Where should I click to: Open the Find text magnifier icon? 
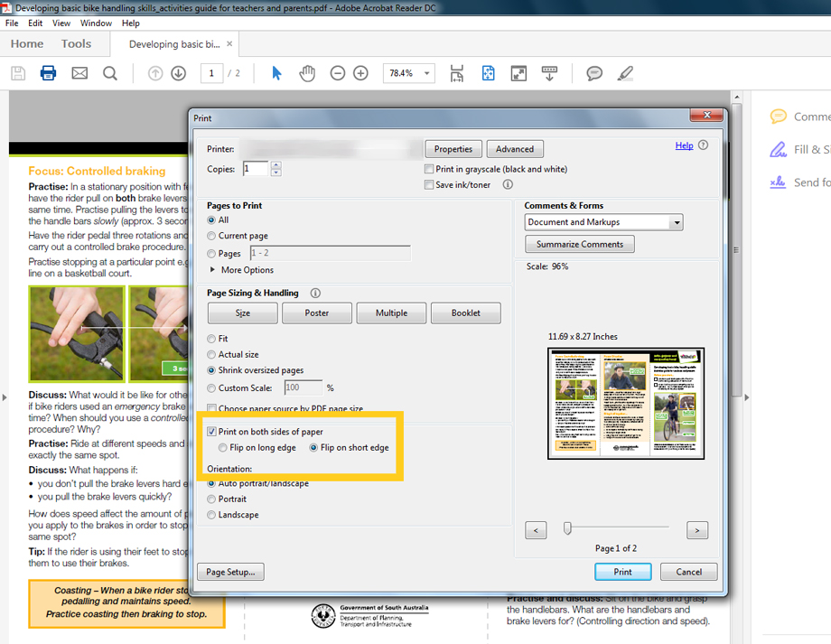click(x=109, y=73)
